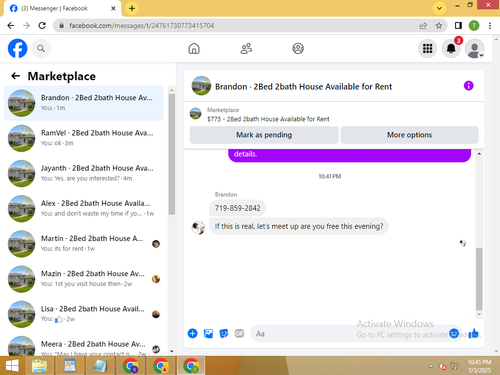The image size is (500, 375).
Task: Open the grid menu icon
Action: (427, 49)
